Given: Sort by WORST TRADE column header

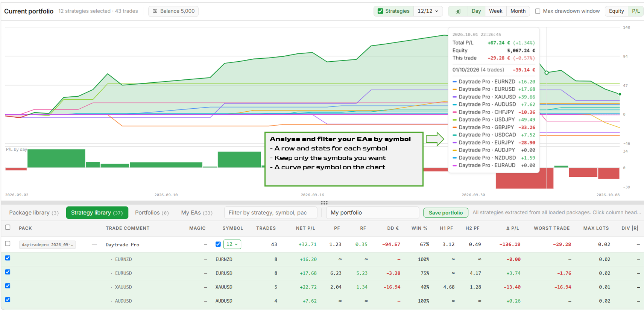Looking at the screenshot, I should pos(551,228).
